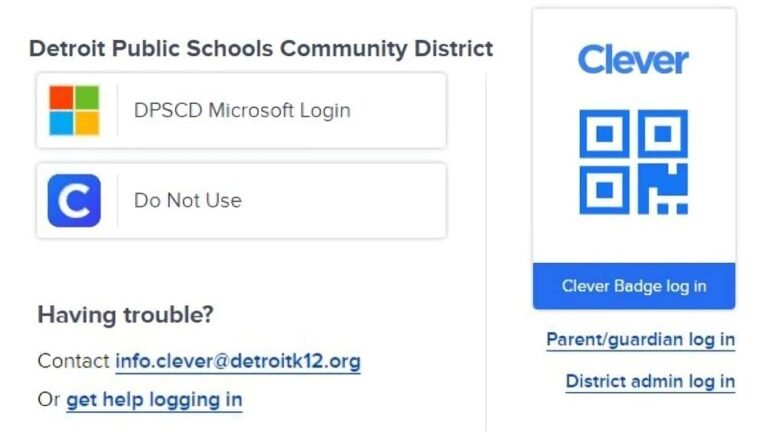Choose the "Do Not Use" login text

188,200
